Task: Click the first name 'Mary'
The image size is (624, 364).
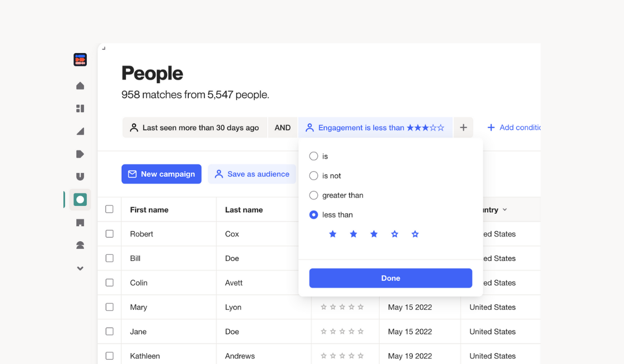Action: coord(138,307)
